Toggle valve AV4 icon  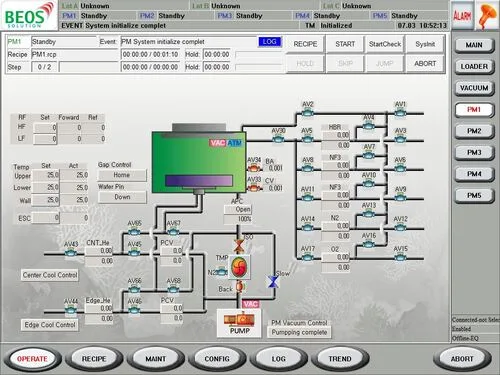pyautogui.click(x=368, y=126)
